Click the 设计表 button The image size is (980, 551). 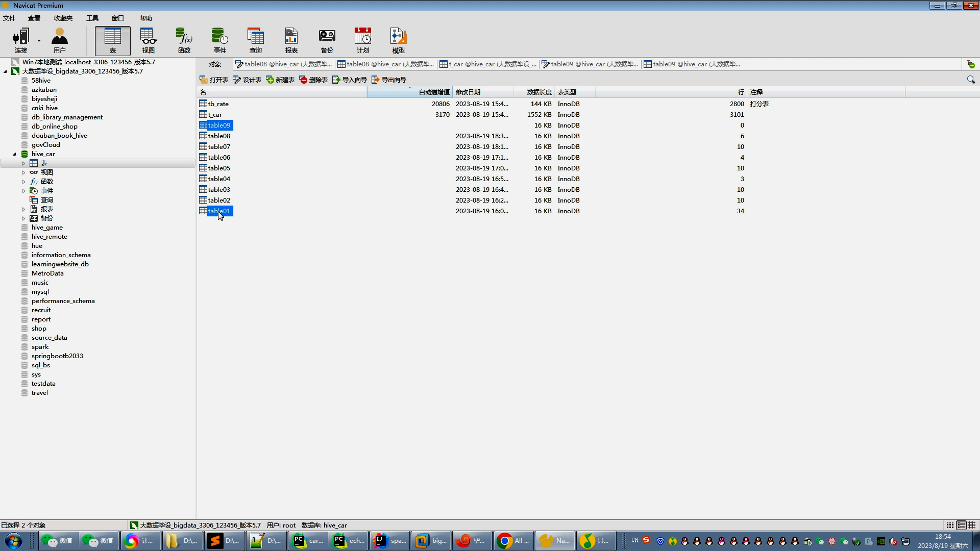pyautogui.click(x=247, y=80)
